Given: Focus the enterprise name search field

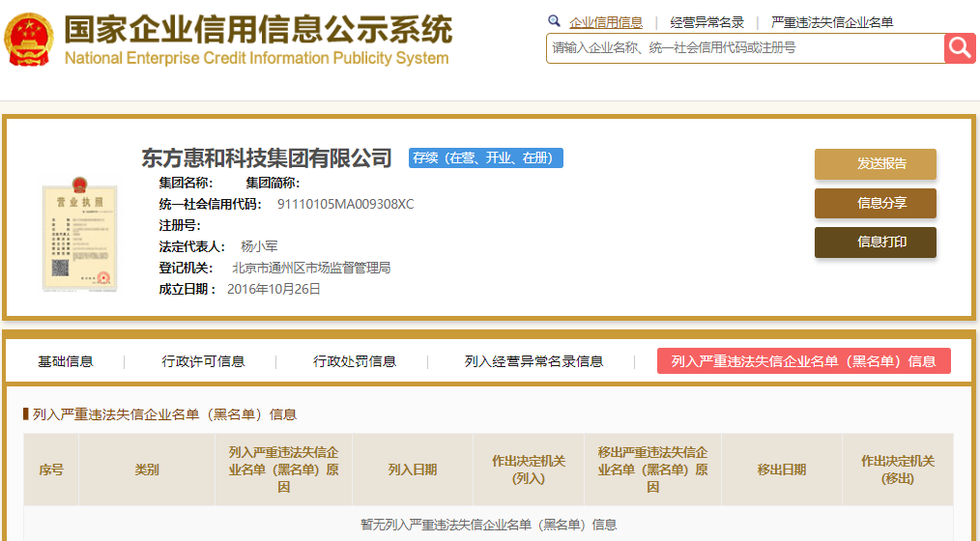Looking at the screenshot, I should coord(745,48).
